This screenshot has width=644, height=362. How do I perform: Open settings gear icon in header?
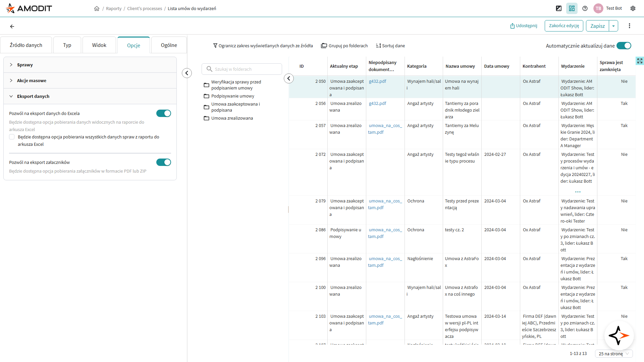[633, 8]
